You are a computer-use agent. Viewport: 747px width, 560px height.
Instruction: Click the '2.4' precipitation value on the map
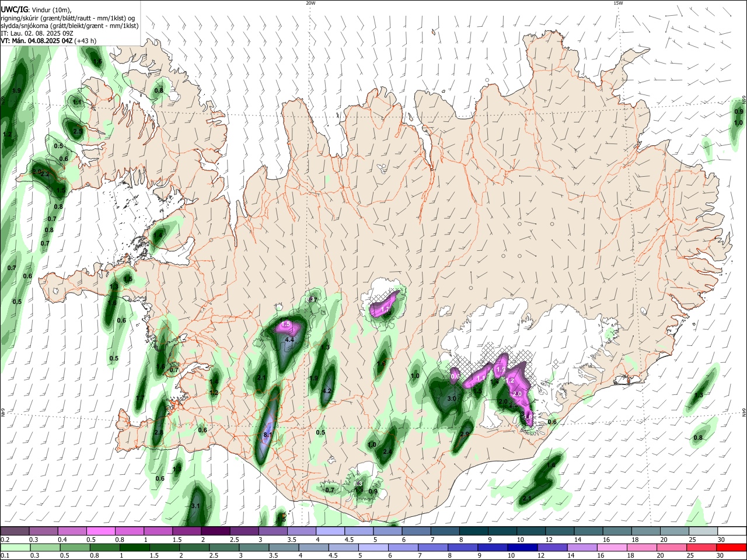(x=388, y=452)
